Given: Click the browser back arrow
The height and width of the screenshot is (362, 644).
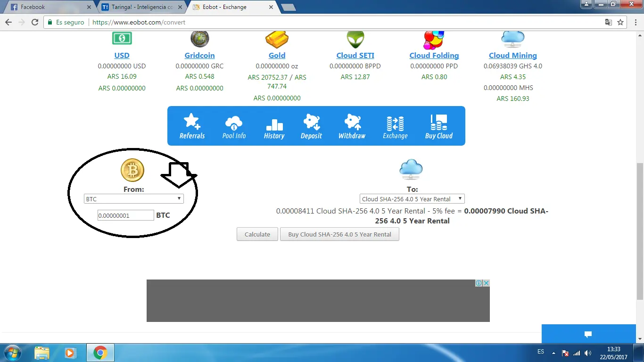Looking at the screenshot, I should tap(8, 22).
